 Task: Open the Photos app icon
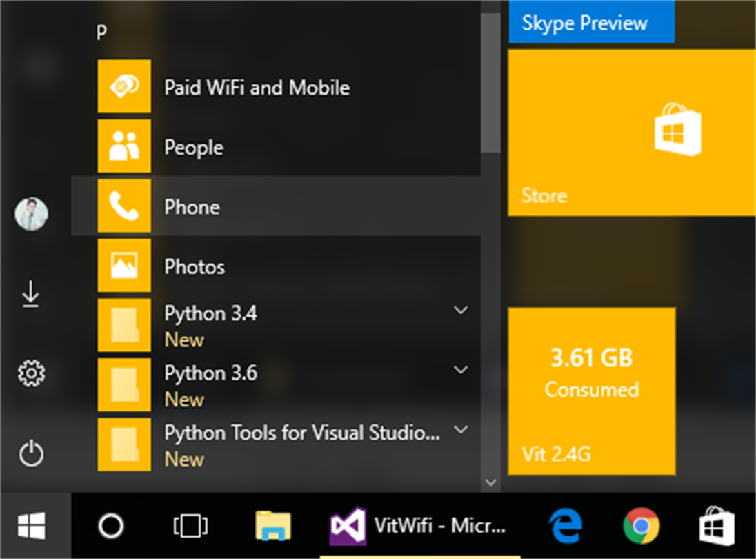(x=124, y=266)
